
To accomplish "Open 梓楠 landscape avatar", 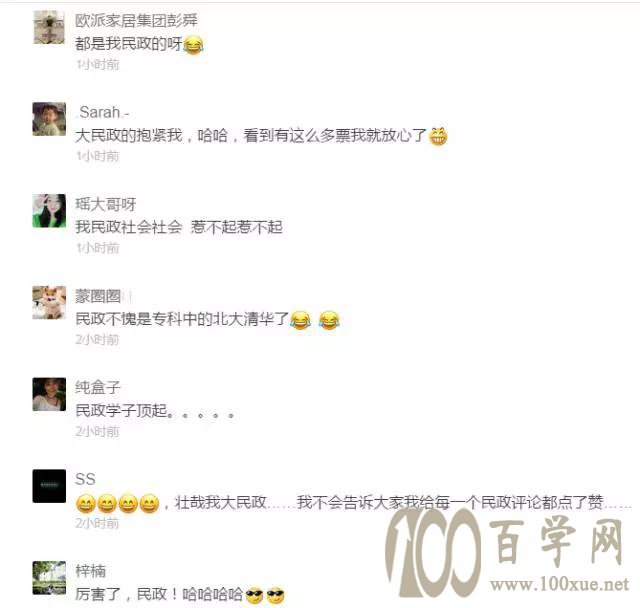I will pyautogui.click(x=49, y=578).
